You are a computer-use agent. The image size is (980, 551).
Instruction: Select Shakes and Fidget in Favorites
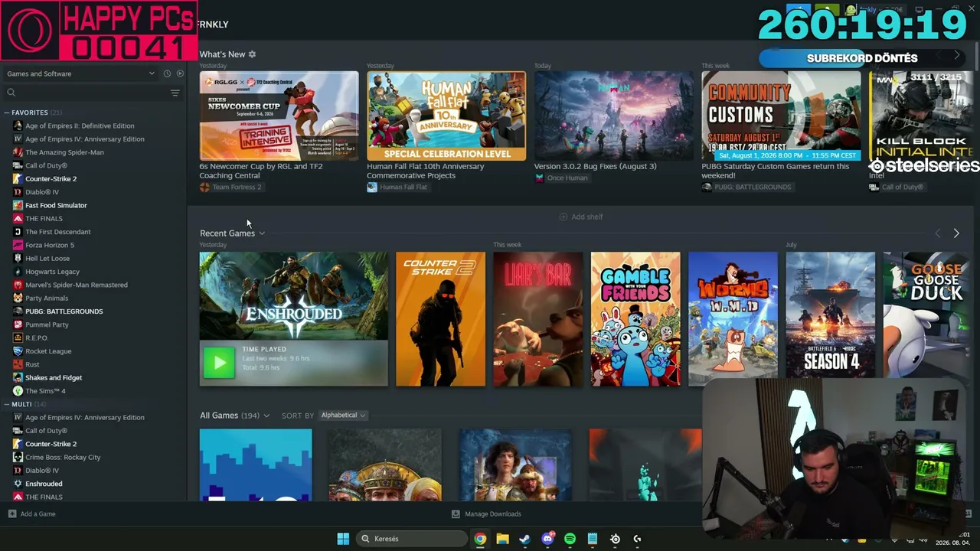coord(54,377)
